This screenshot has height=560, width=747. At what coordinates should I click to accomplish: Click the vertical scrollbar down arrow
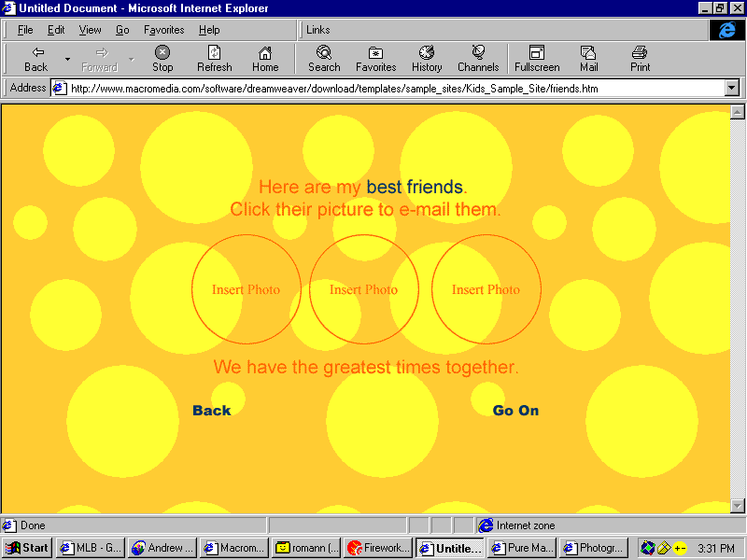point(737,506)
